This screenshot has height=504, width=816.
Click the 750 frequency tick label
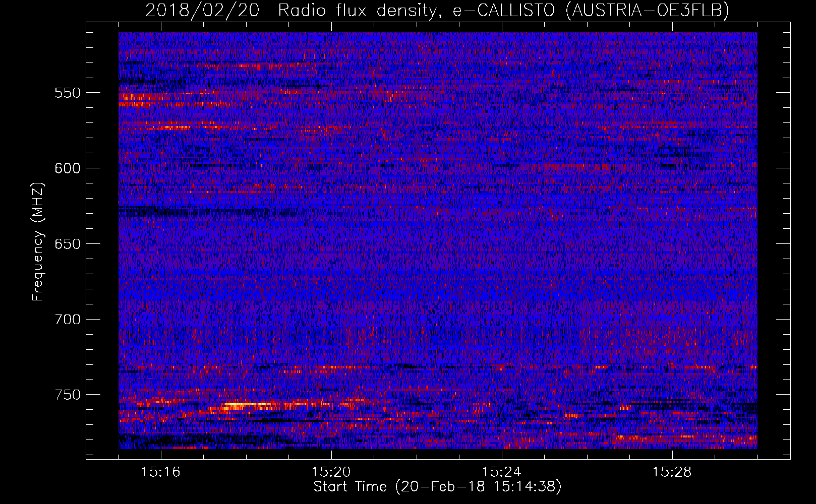pos(68,395)
